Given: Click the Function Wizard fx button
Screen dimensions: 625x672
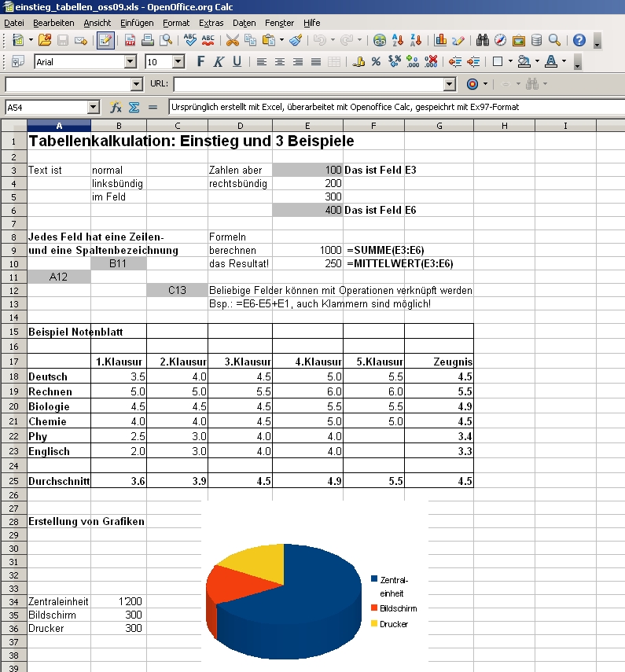Looking at the screenshot, I should click(x=116, y=107).
